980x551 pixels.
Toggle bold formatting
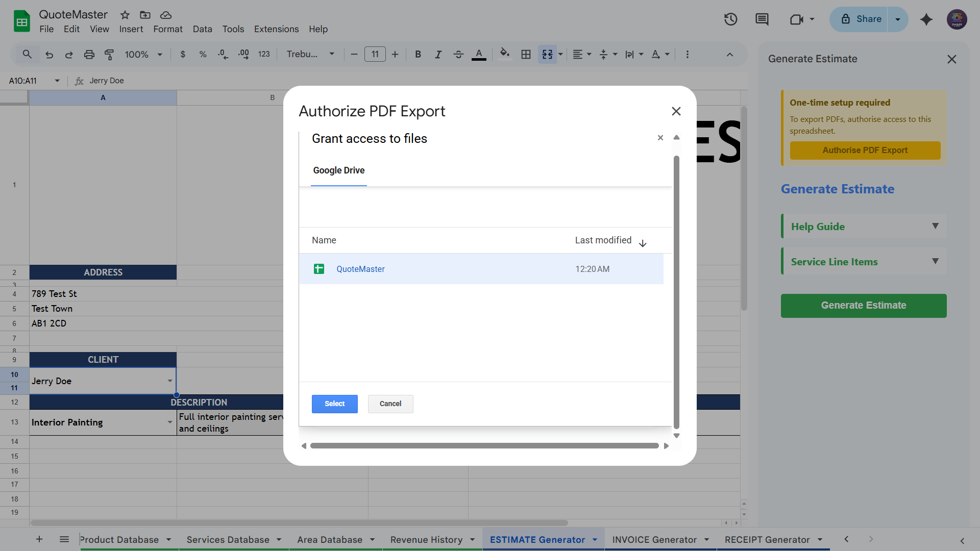[x=418, y=54]
